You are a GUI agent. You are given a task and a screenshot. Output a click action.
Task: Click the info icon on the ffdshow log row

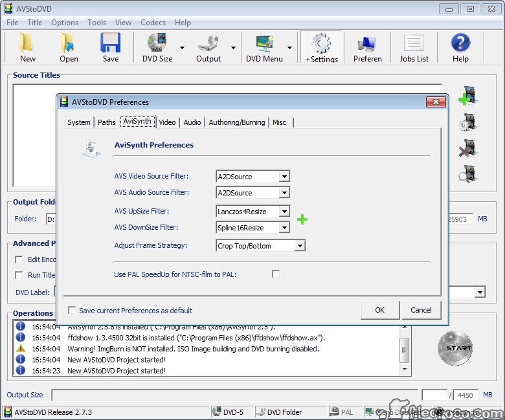[21, 337]
